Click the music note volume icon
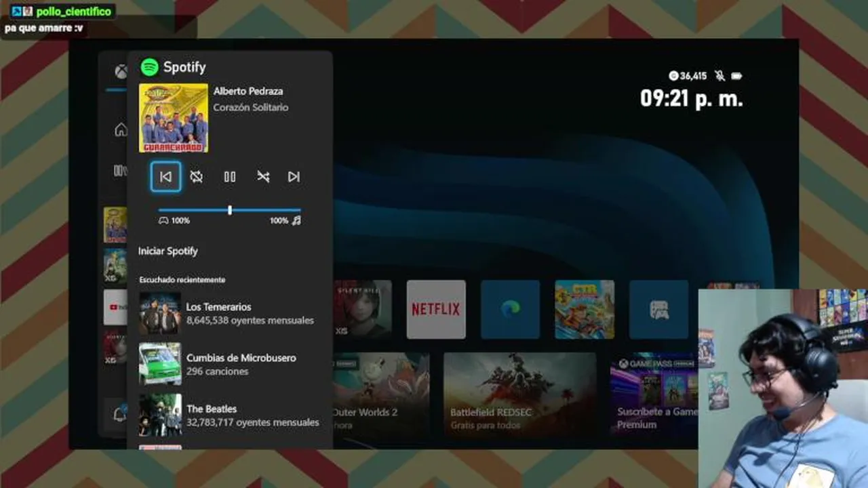868x488 pixels. [x=296, y=221]
